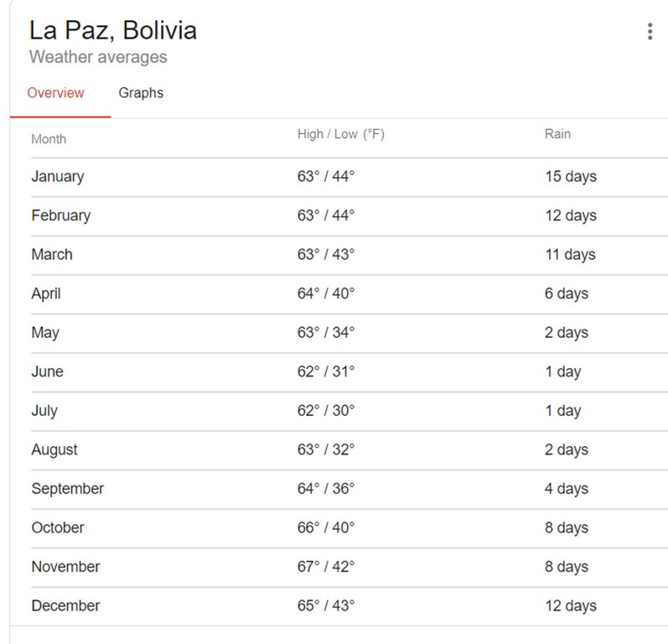Switch to the Graphs tab
This screenshot has width=668, height=644.
[141, 93]
